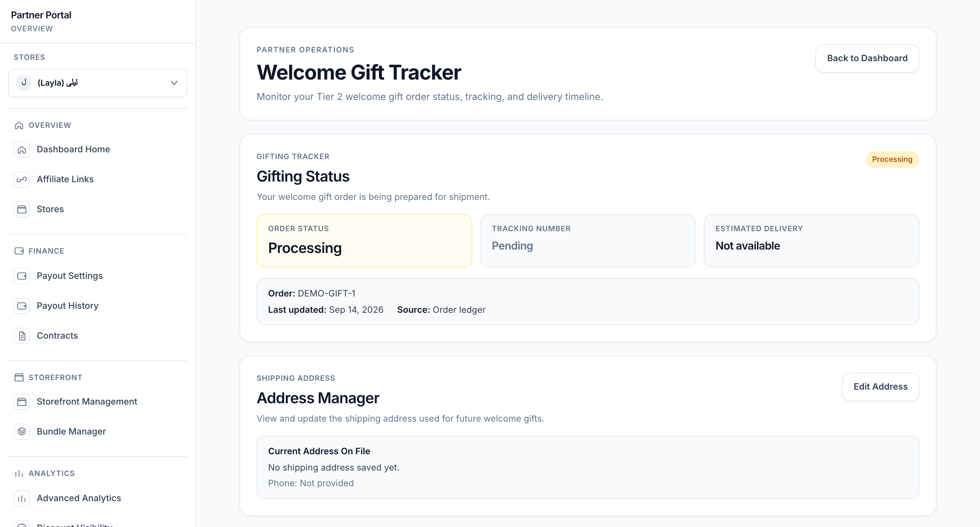Click the Analytics section chart icon
The image size is (980, 527).
pyautogui.click(x=19, y=473)
